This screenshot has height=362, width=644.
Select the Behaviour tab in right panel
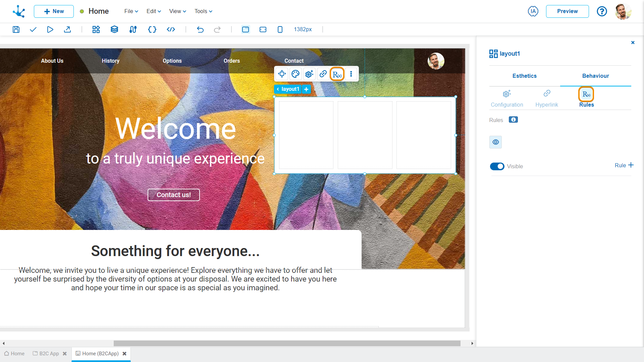(x=595, y=76)
